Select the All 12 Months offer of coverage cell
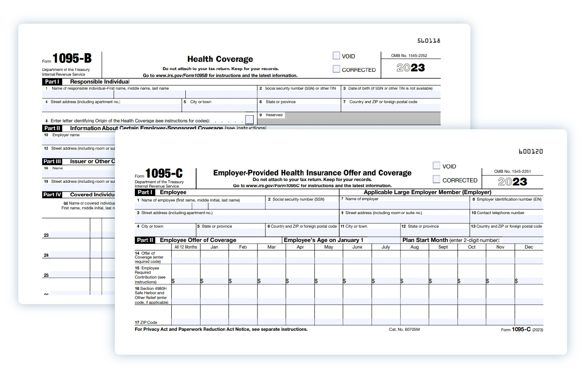This screenshot has width=588, height=373. point(186,260)
